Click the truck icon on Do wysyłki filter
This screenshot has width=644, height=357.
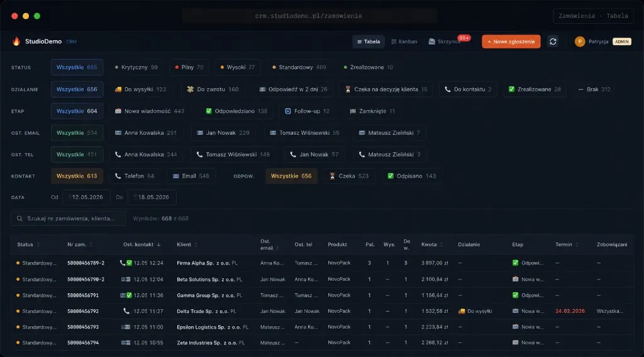[x=118, y=89]
